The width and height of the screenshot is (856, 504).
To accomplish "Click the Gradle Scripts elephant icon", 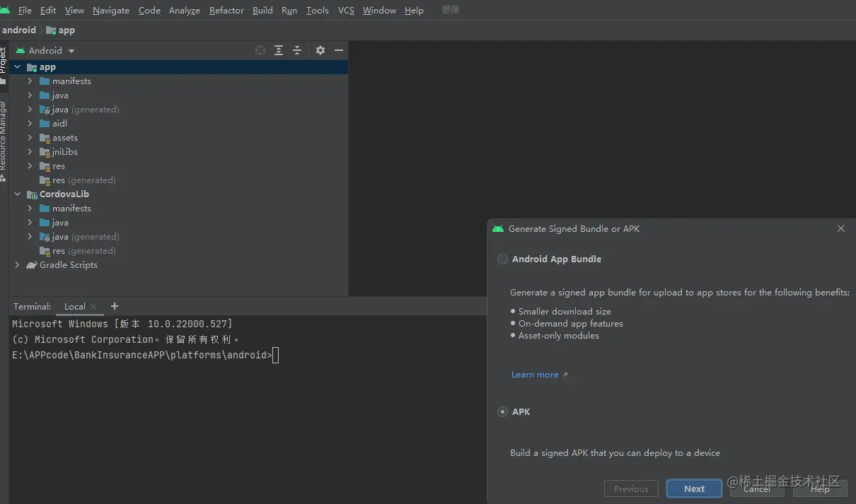I will 32,265.
